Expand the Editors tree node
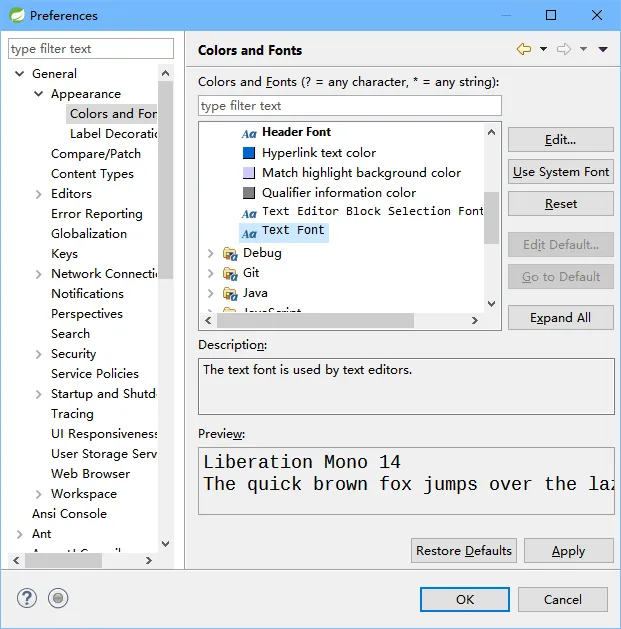The height and width of the screenshot is (629, 621). click(39, 195)
